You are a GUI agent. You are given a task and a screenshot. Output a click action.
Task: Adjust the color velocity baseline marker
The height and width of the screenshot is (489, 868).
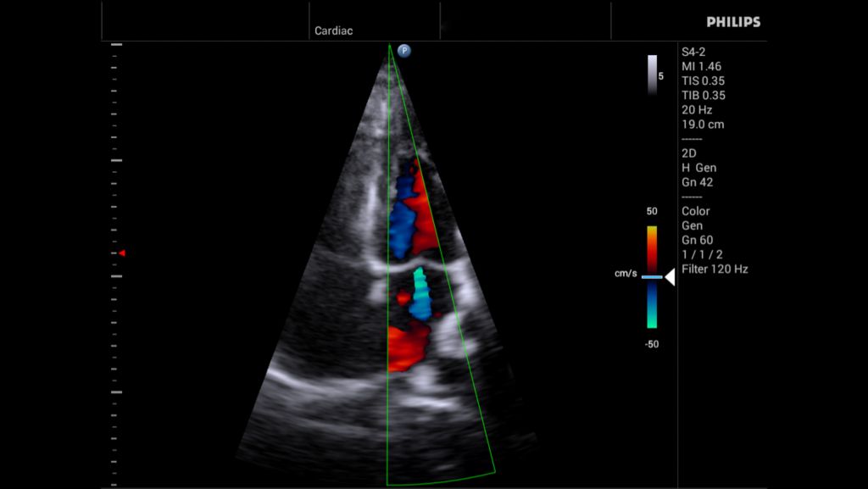(653, 276)
